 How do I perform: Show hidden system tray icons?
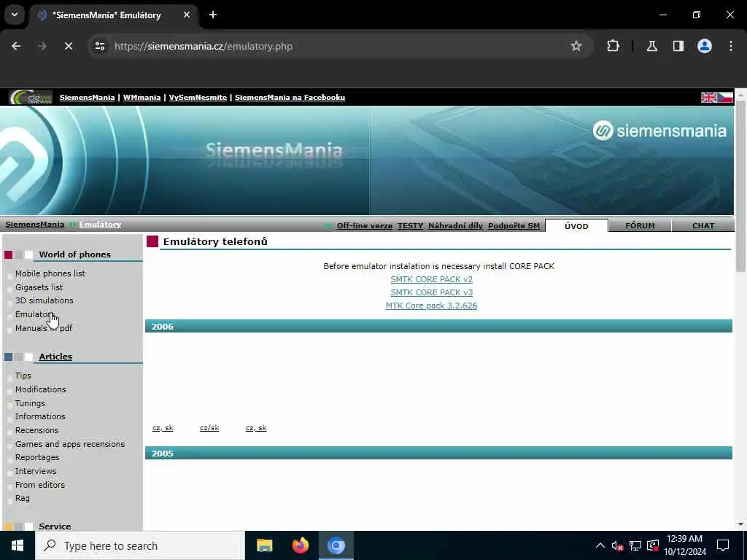coord(600,545)
